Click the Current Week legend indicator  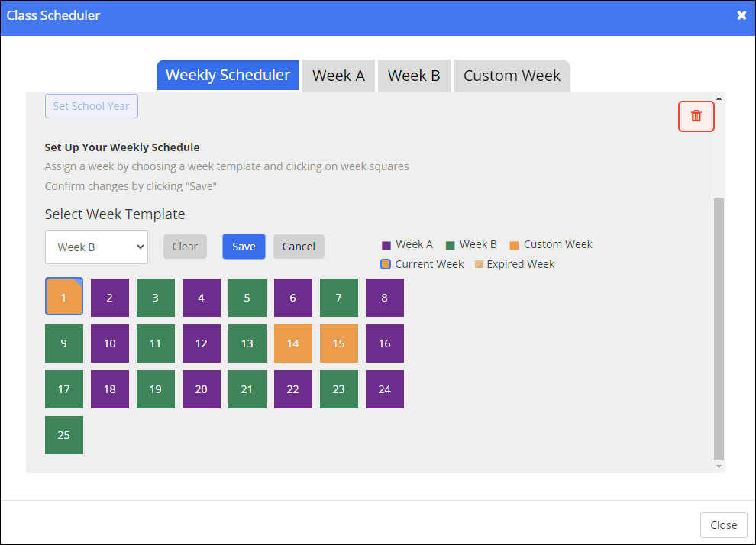coord(385,263)
